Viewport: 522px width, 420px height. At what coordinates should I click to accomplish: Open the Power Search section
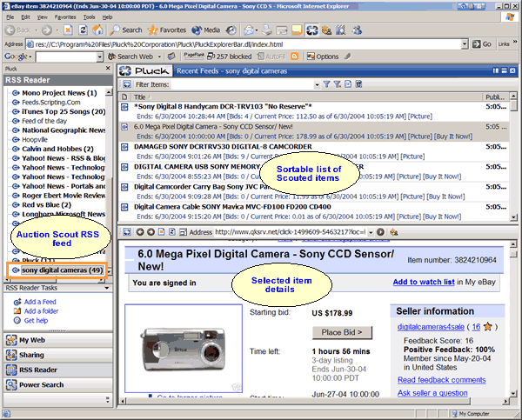[x=58, y=384]
